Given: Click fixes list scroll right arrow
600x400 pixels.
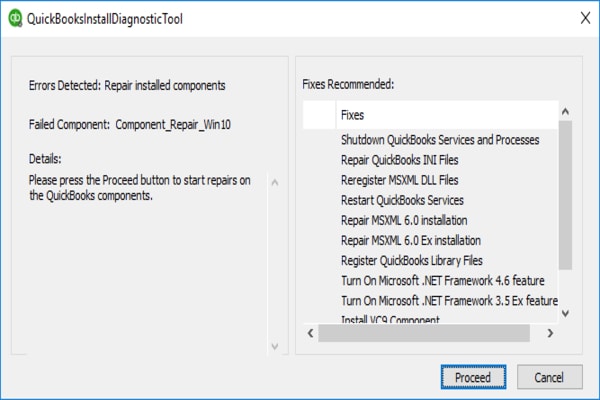Looking at the screenshot, I should (550, 333).
